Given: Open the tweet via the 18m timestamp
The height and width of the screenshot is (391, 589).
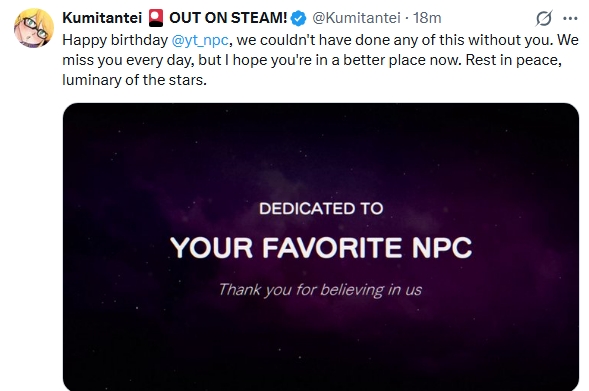Looking at the screenshot, I should [427, 18].
